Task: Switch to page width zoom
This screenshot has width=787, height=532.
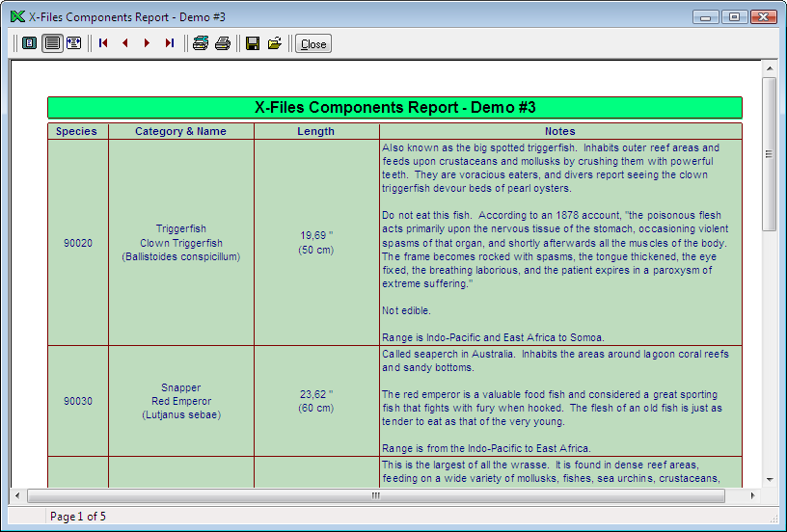Action: 73,43
